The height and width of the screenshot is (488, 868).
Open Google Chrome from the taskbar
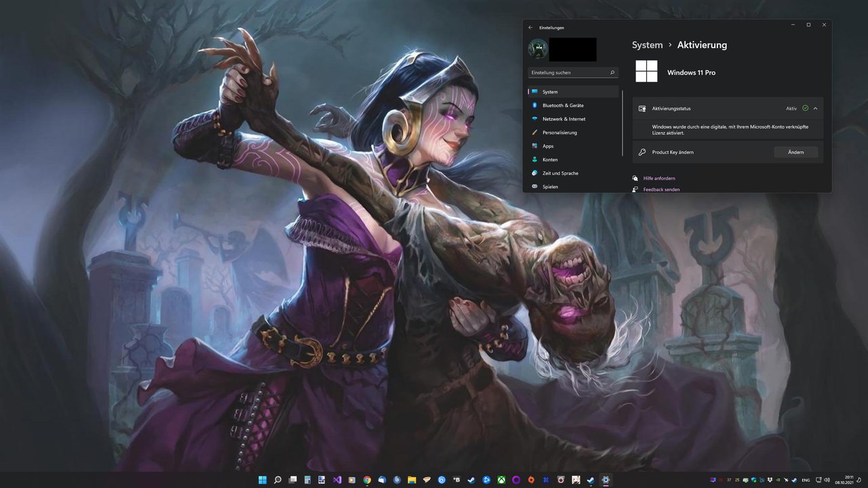coord(367,480)
